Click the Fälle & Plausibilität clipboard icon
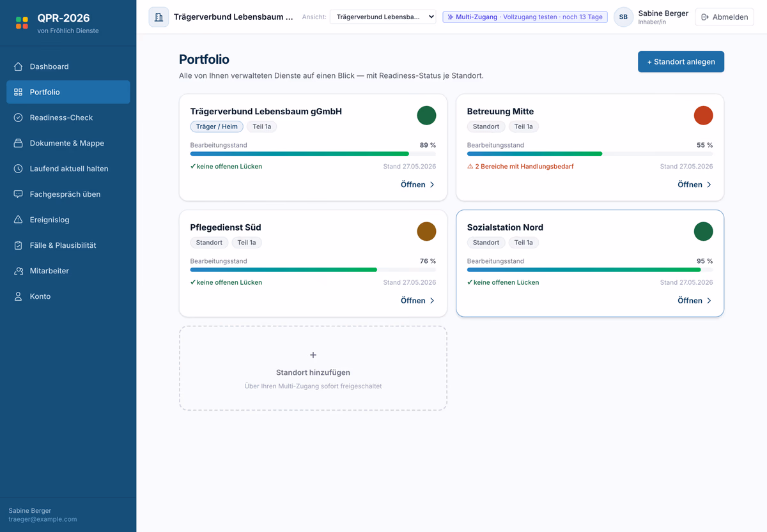767x532 pixels. pos(18,245)
